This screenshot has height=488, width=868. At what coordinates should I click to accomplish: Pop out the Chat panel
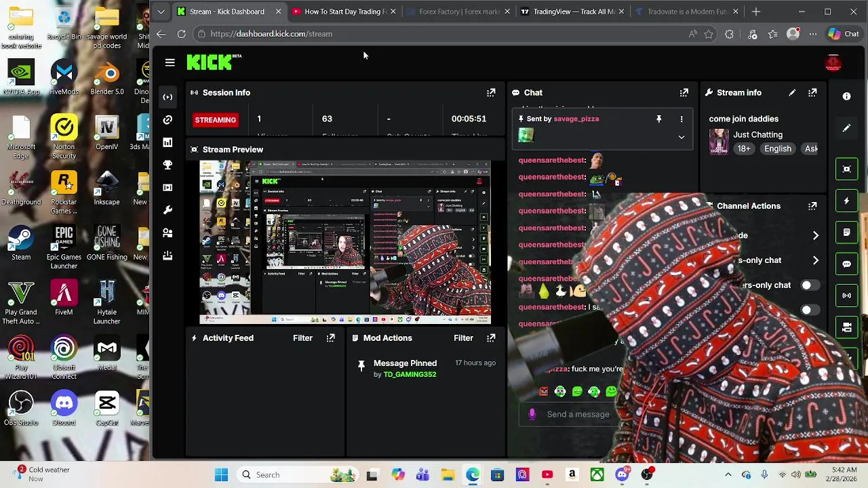(x=684, y=92)
